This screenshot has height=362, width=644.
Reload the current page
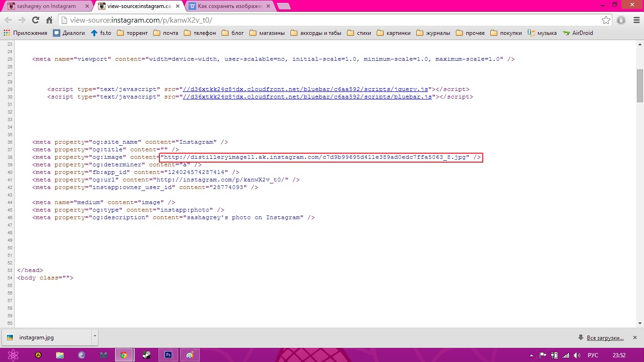[35, 20]
